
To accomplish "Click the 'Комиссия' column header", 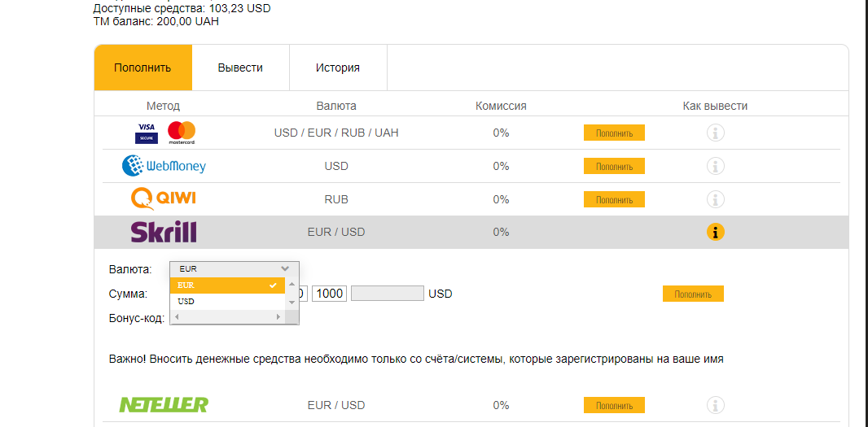I will (501, 107).
